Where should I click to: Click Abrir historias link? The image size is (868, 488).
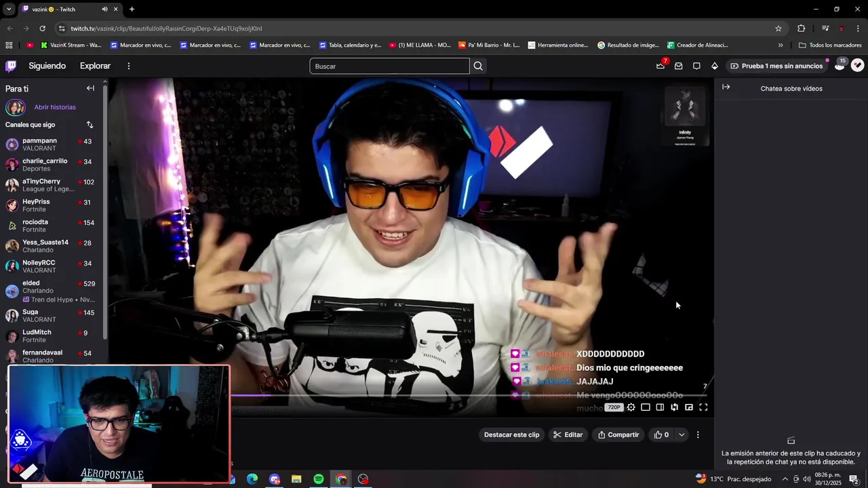click(x=55, y=107)
